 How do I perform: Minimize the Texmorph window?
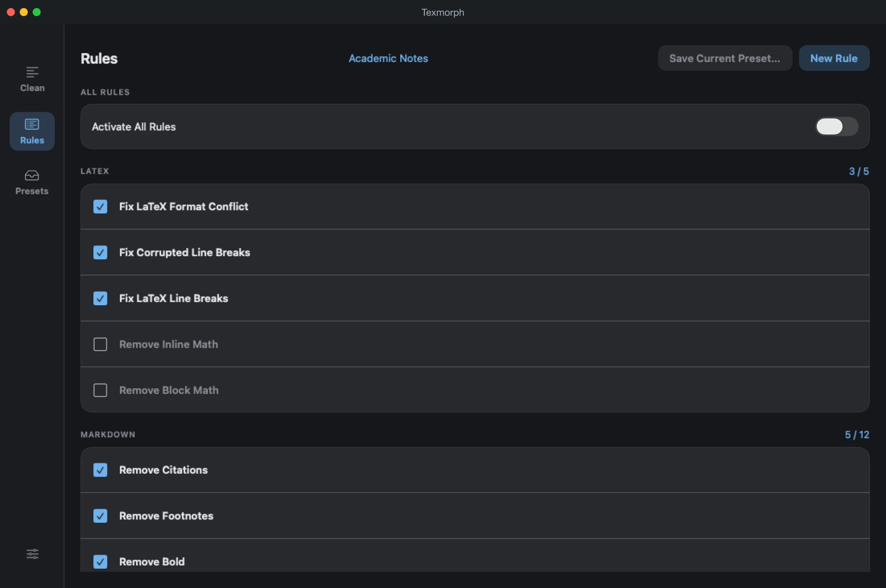24,12
